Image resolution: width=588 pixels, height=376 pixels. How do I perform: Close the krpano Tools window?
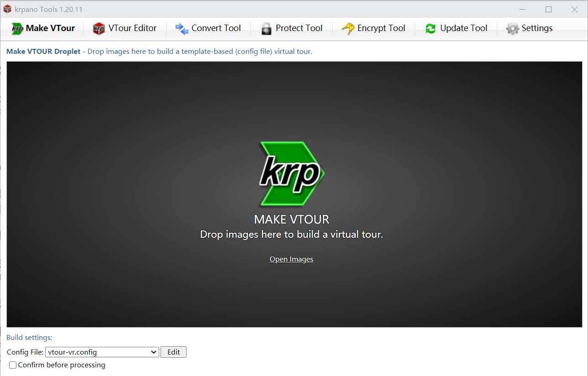pyautogui.click(x=575, y=9)
